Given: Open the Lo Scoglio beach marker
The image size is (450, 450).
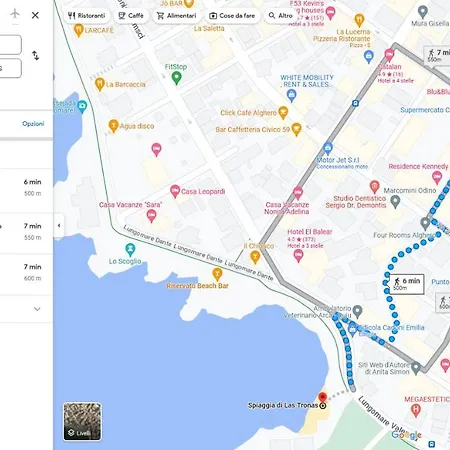Looking at the screenshot, I should pyautogui.click(x=130, y=249).
